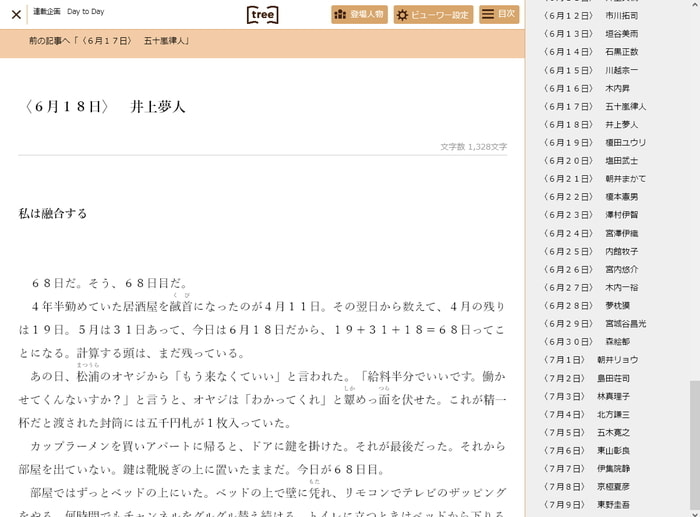Jump to 〈6月30日〉 森絵都 entry
Viewport: 700px width, 517px height.
pyautogui.click(x=594, y=342)
